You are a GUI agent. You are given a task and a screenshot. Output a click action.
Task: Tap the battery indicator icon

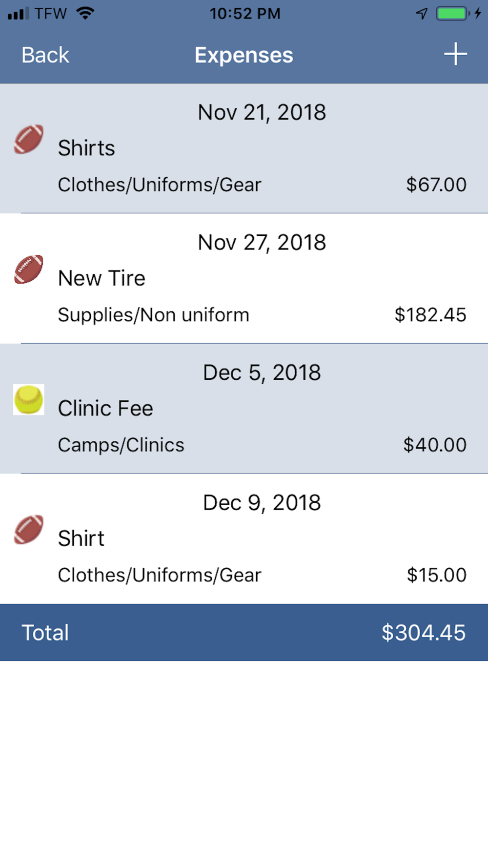pos(452,13)
